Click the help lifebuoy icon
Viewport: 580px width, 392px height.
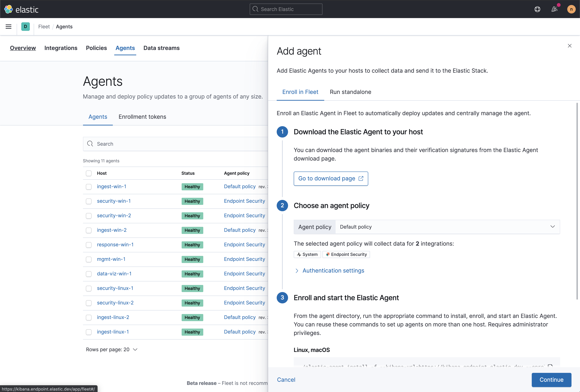pos(537,9)
